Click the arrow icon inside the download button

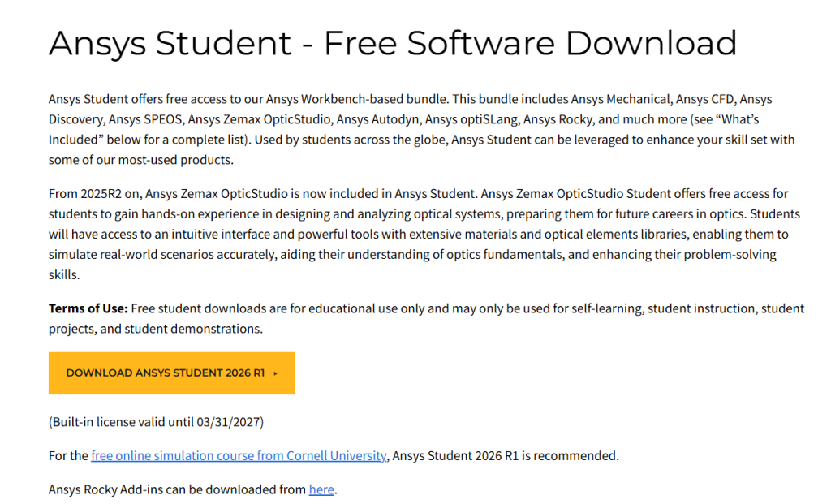[x=275, y=373]
